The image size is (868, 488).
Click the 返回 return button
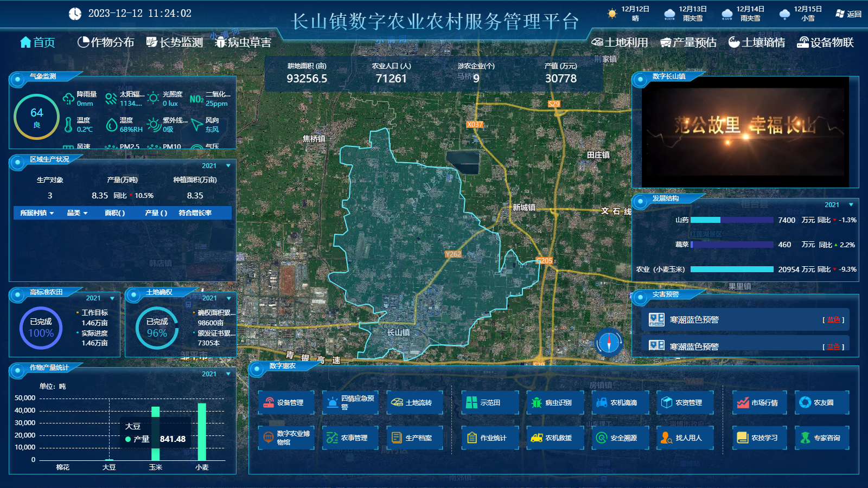point(848,14)
